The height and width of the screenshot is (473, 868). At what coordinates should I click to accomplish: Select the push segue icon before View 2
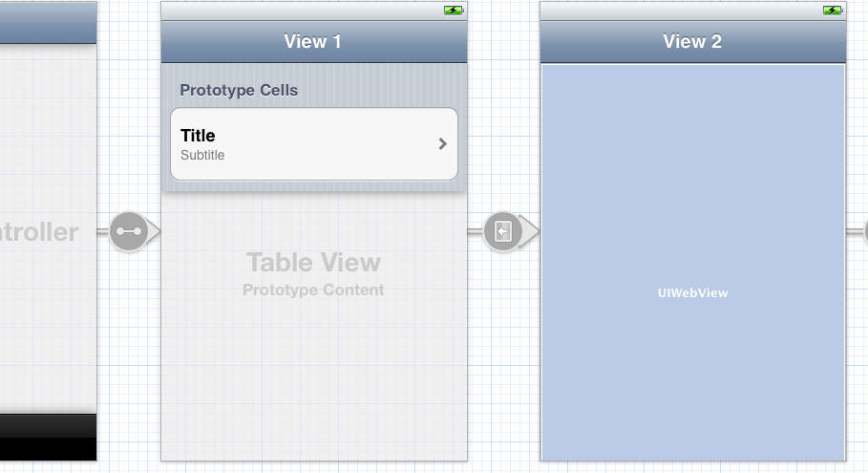[502, 231]
